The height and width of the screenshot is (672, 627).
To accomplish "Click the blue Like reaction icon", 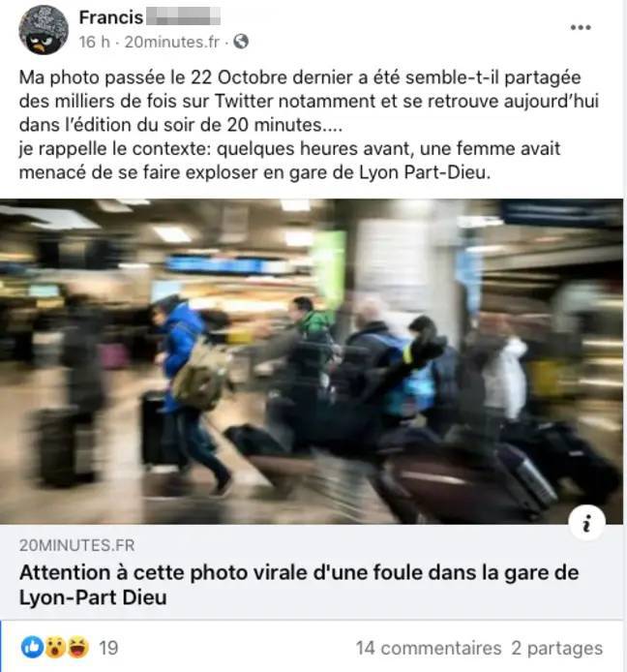I will click(32, 647).
